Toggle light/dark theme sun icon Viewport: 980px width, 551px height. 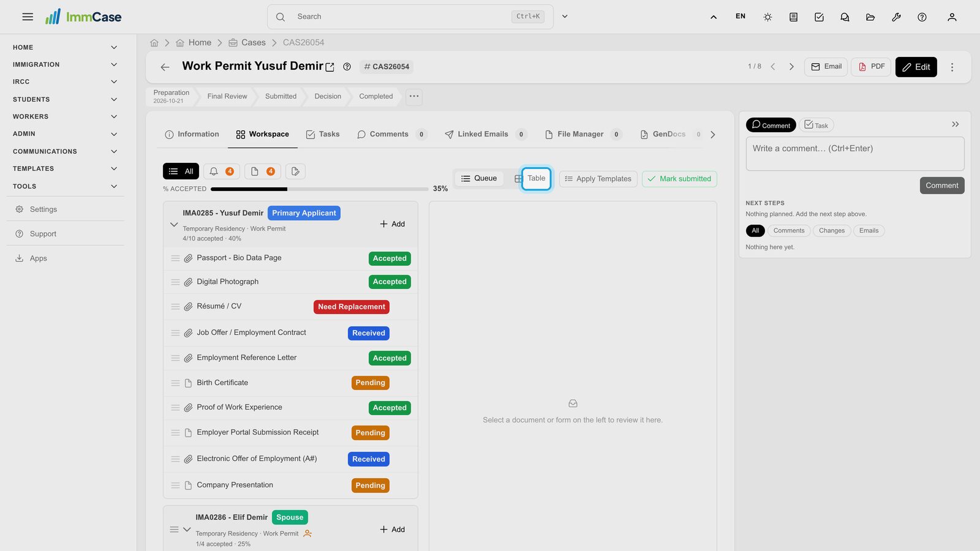[x=767, y=17]
